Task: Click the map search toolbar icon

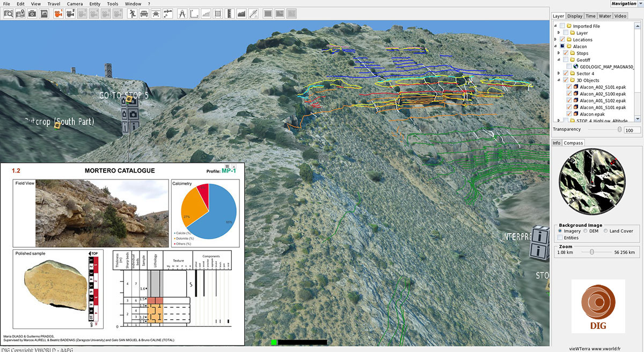Action: (x=8, y=13)
